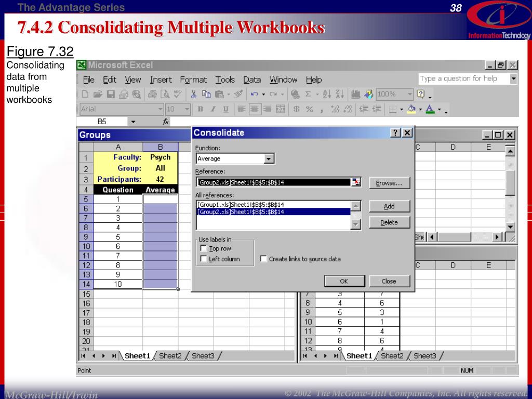The height and width of the screenshot is (399, 532).
Task: Open the Font name Arial dropdown
Action: pos(161,109)
